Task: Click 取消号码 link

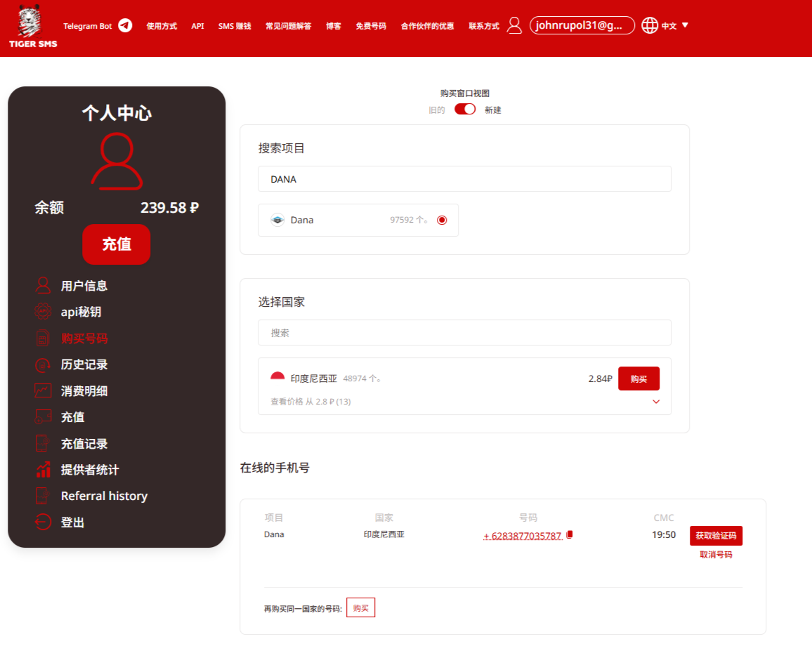Action: (x=716, y=555)
